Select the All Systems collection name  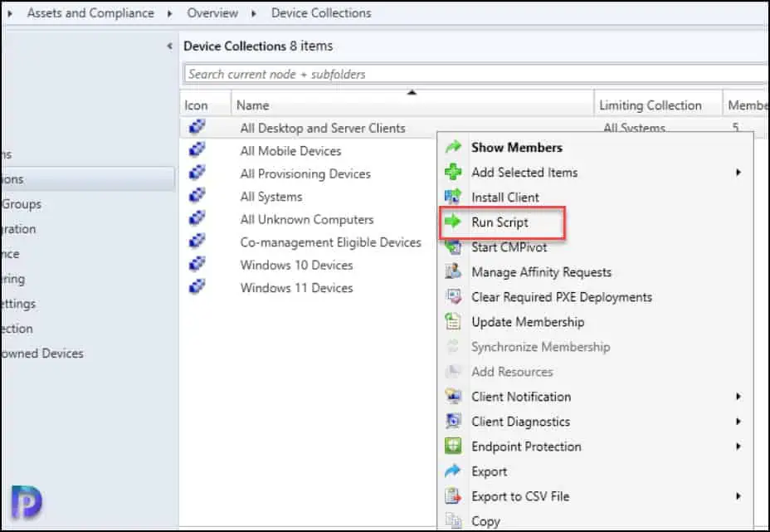tap(271, 197)
